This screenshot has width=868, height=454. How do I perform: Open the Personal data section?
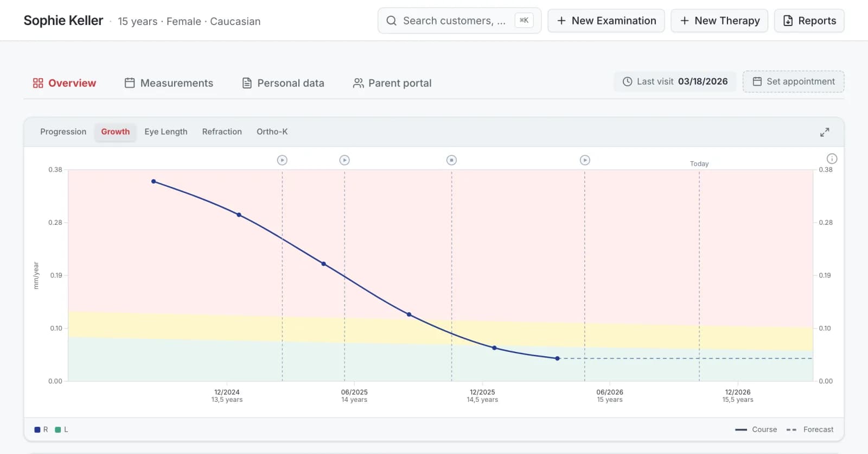point(283,83)
